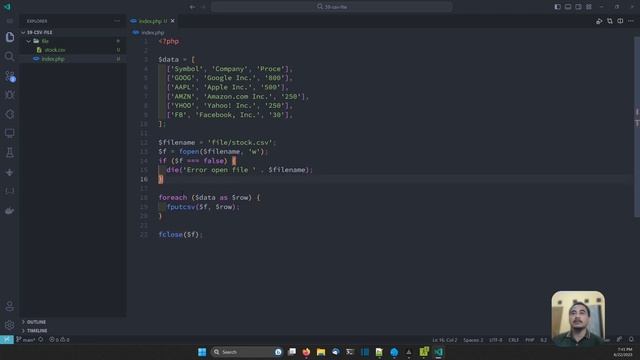Customize layout using the grid icon

click(589, 7)
